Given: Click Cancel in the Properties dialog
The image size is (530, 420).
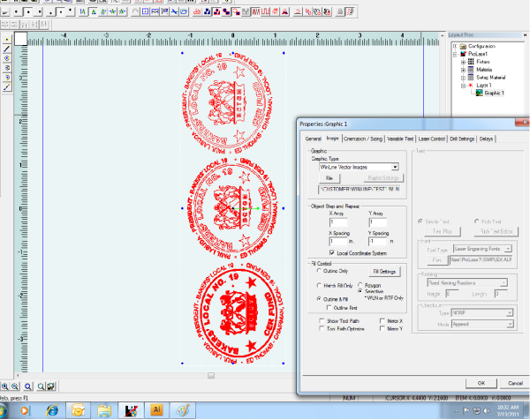Looking at the screenshot, I should coord(516,383).
